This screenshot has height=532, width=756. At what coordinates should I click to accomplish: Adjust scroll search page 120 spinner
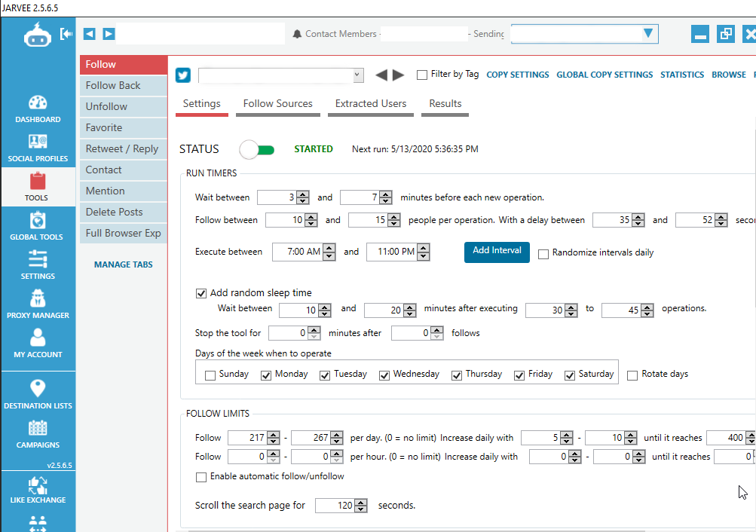coord(360,506)
